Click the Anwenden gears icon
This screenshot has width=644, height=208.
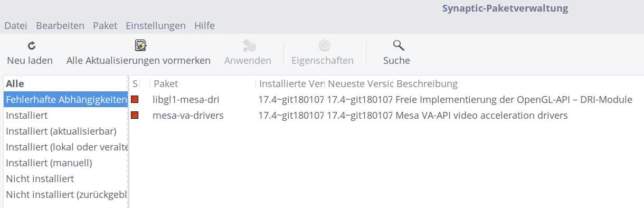tap(249, 45)
